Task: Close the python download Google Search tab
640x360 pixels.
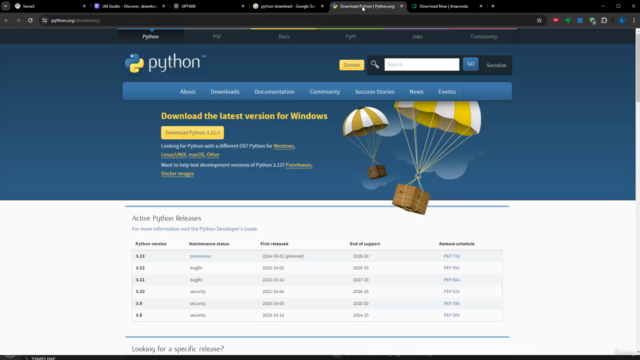Action: [x=322, y=6]
